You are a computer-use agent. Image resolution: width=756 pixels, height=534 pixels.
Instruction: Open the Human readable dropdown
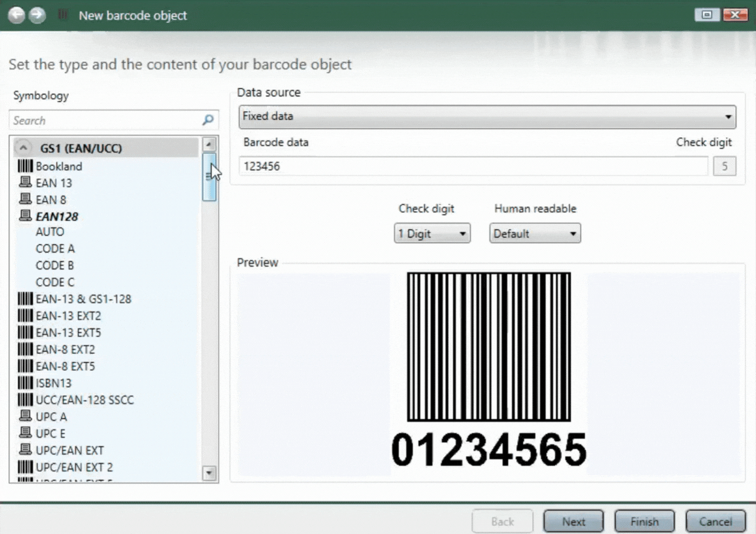[x=535, y=234]
